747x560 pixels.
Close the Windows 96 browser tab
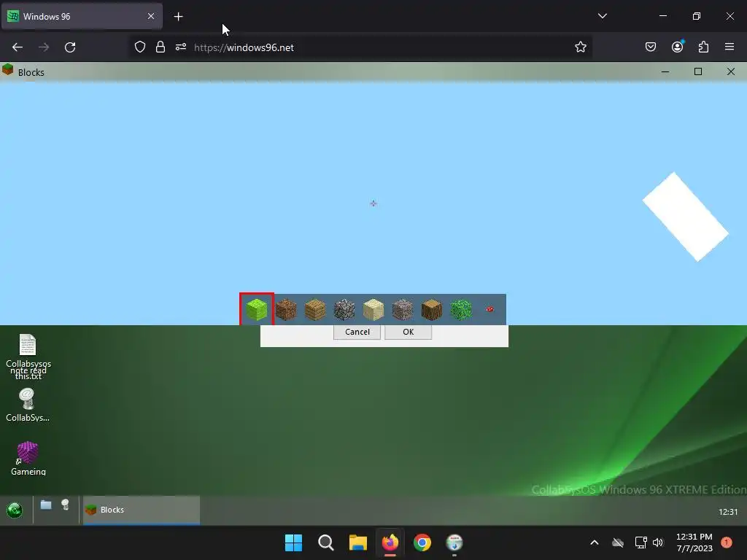[x=151, y=16]
